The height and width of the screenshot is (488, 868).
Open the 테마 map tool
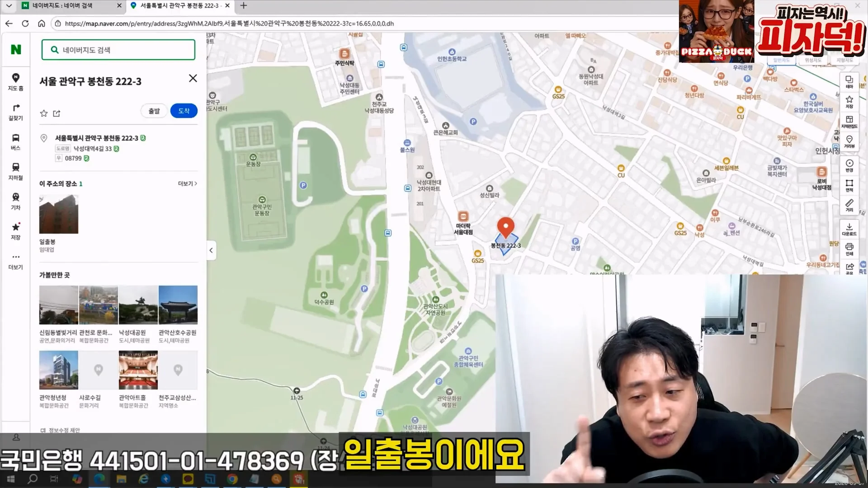849,81
